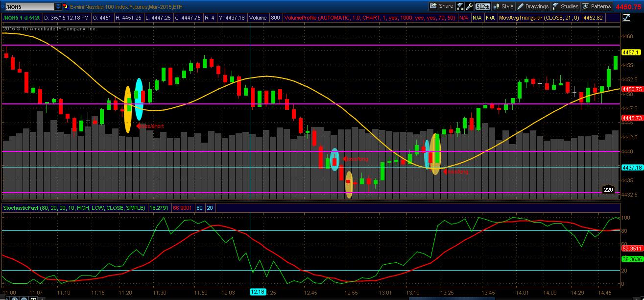Image resolution: width=644 pixels, height=300 pixels.
Task: Click the red 4450.75 price bubble on axis
Action: (x=632, y=89)
